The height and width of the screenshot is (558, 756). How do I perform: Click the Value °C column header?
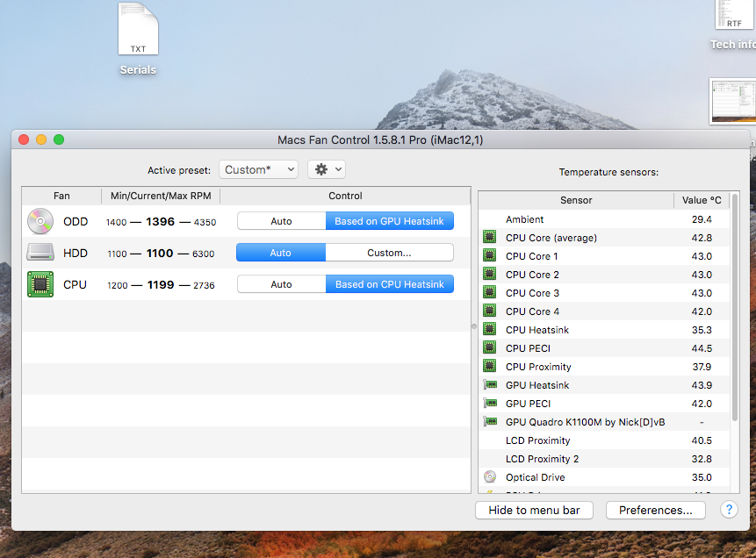(x=702, y=200)
